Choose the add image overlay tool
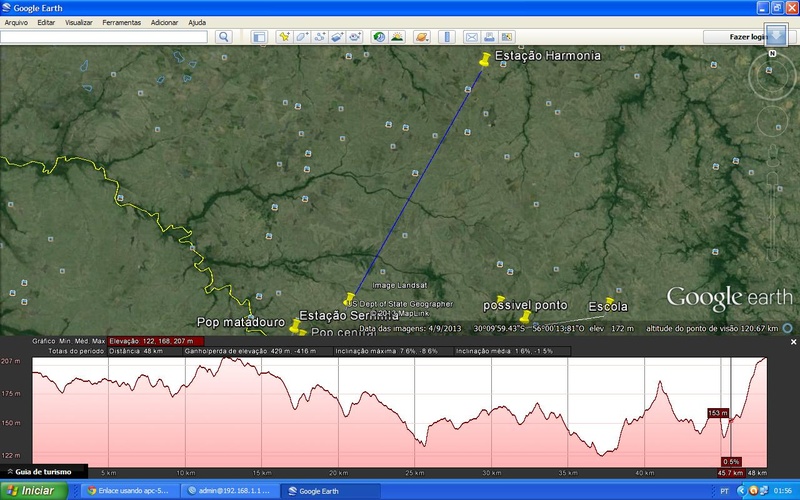Viewport: 800px width, 500px height. click(x=337, y=37)
